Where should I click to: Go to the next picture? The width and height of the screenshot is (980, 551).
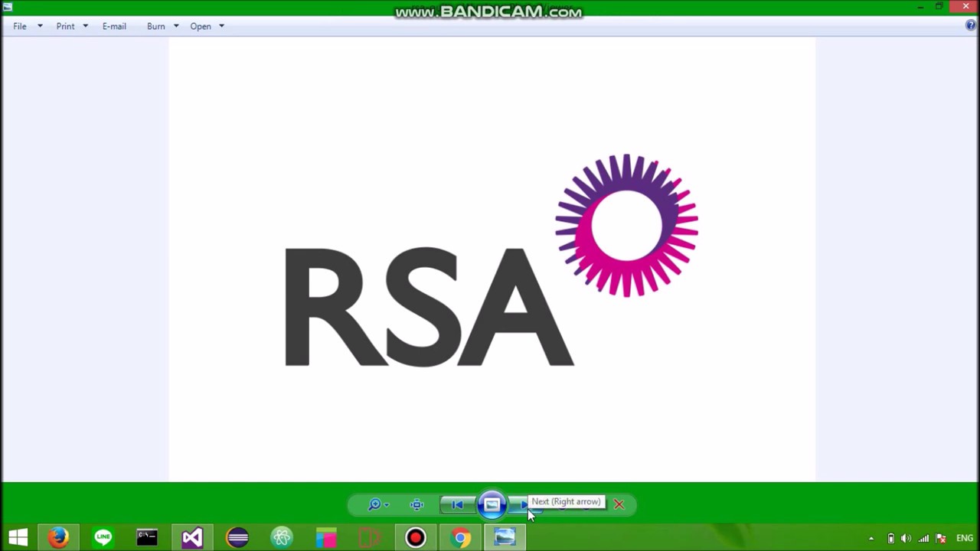(522, 504)
